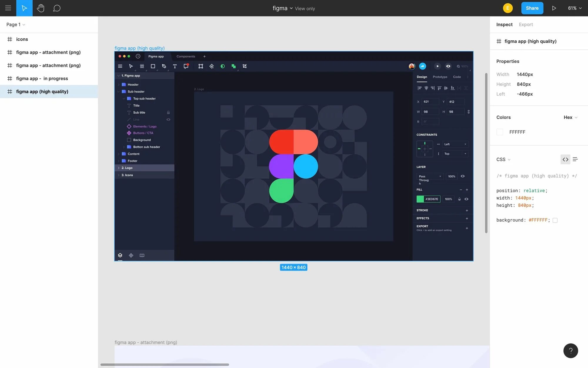588x368 pixels.
Task: Switch to the Inspect tab
Action: tap(504, 24)
